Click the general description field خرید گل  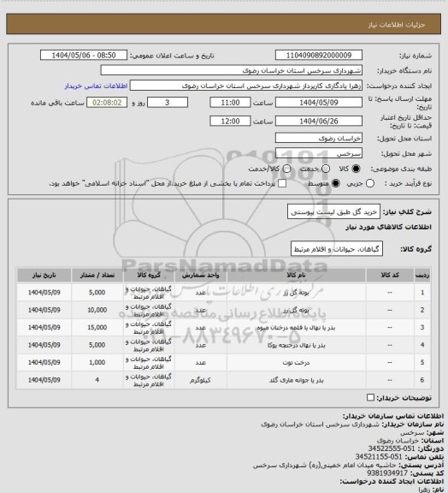coord(333,211)
